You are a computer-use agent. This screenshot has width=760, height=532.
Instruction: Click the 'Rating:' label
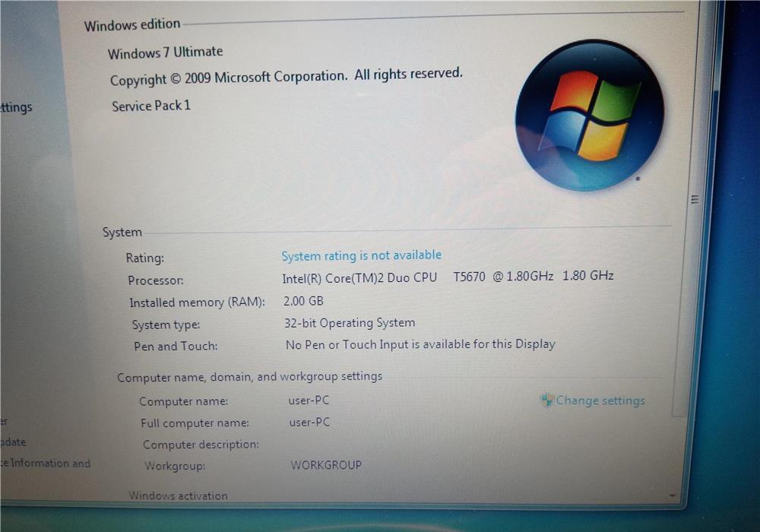coord(145,258)
